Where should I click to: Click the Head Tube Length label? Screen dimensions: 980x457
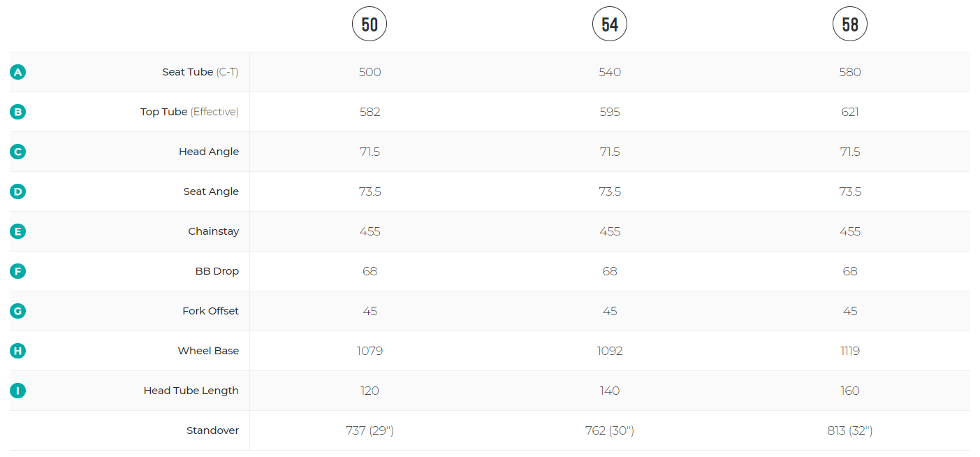click(x=191, y=391)
